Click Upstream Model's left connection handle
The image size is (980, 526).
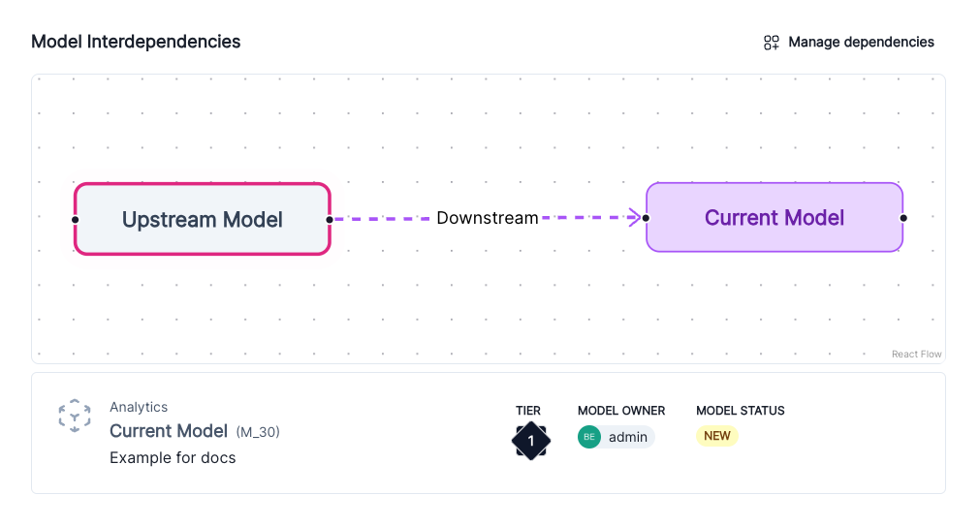75,219
